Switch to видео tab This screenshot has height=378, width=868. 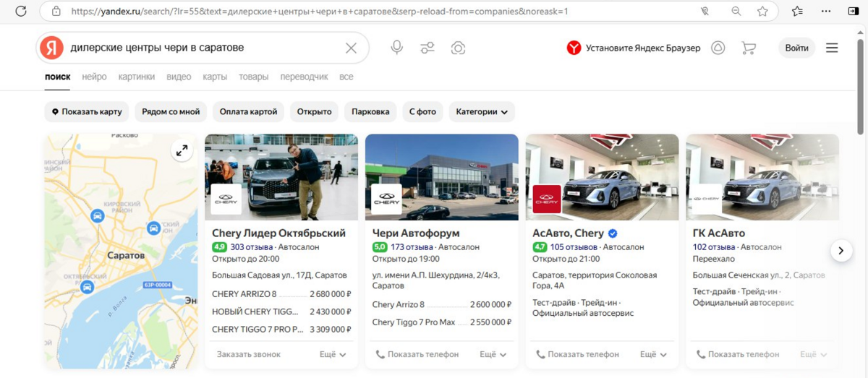click(x=179, y=77)
